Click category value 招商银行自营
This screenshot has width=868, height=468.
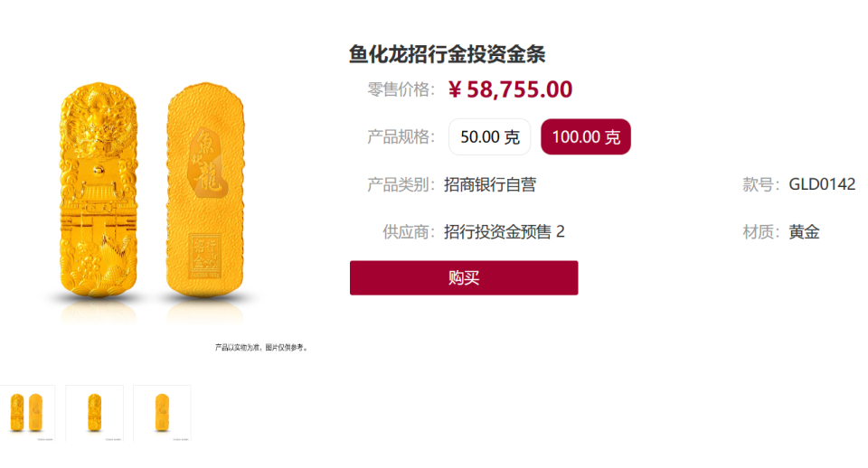click(x=490, y=184)
